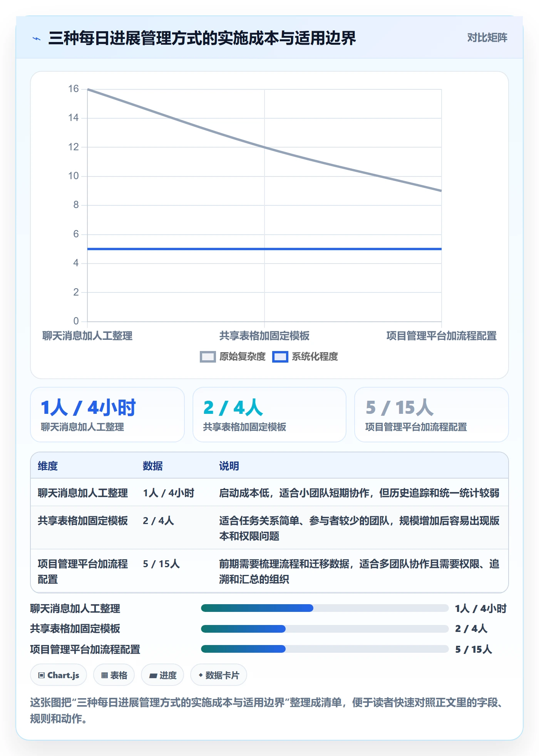
Task: Toggle the 系统化程度 legend swatch
Action: 280,357
